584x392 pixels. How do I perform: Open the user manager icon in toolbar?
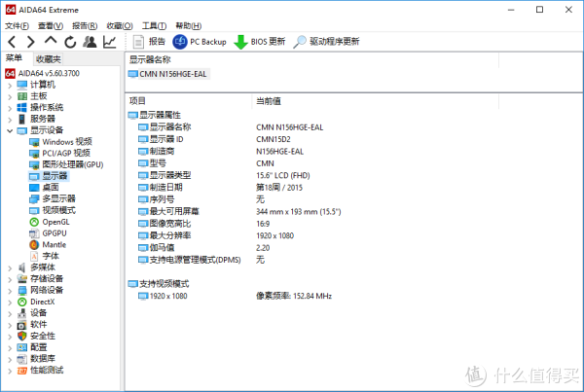(90, 42)
